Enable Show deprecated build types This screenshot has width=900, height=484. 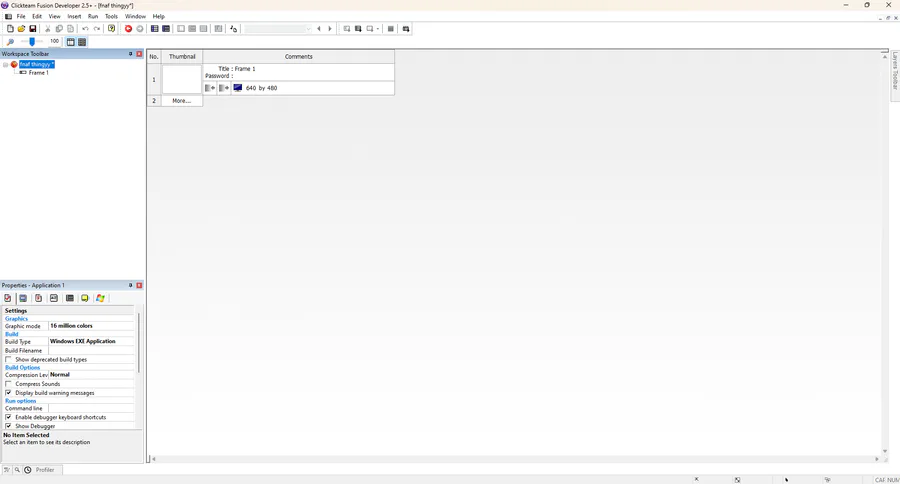pyautogui.click(x=8, y=359)
